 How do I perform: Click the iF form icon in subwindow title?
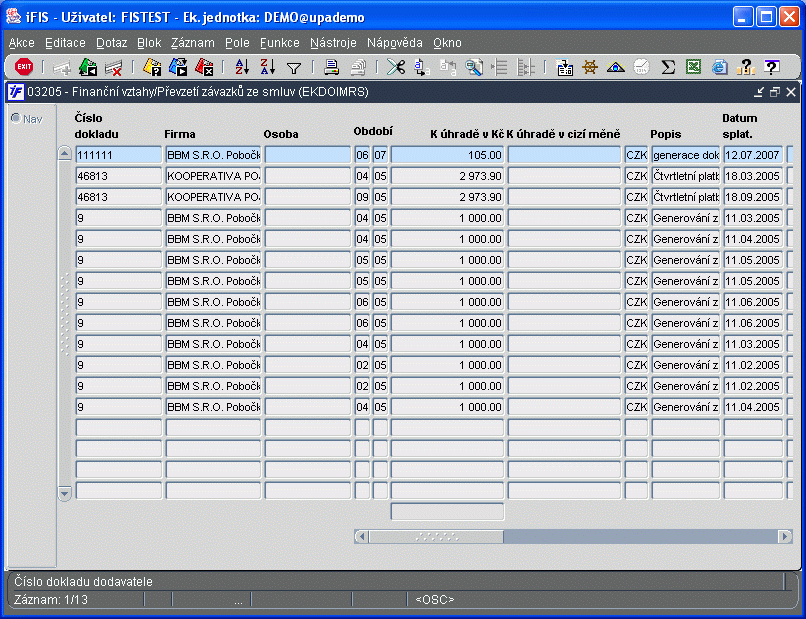[16, 92]
